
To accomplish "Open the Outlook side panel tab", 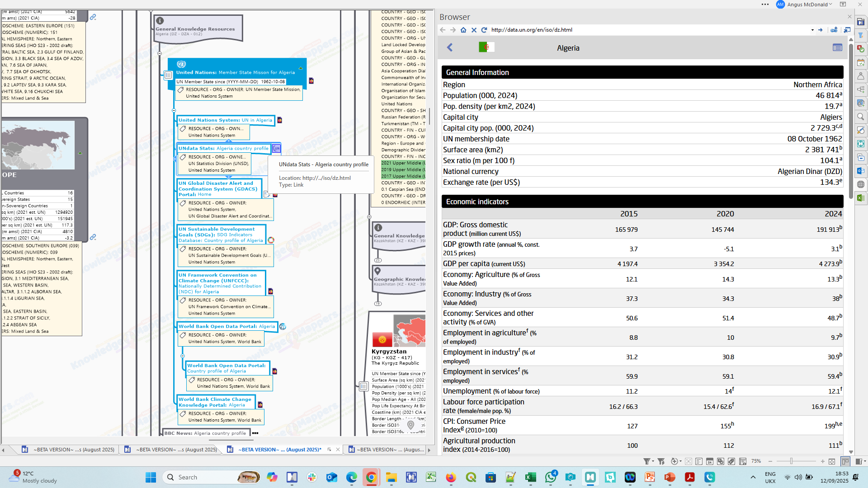I will coord(861,171).
